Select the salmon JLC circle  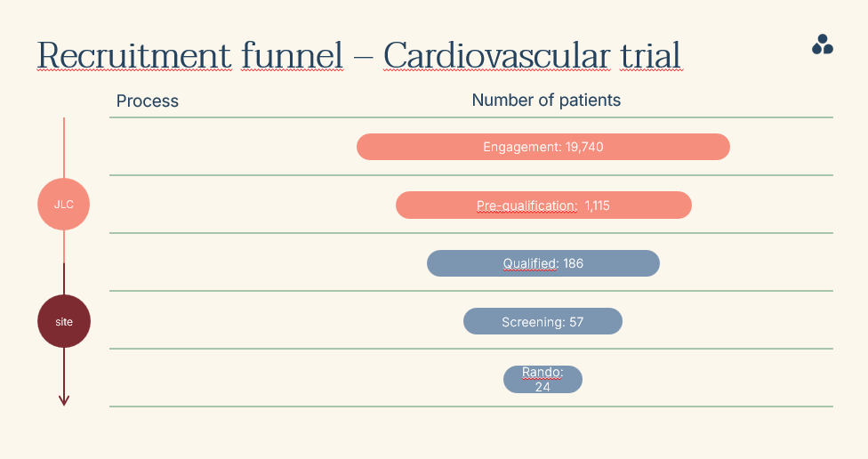pos(64,205)
